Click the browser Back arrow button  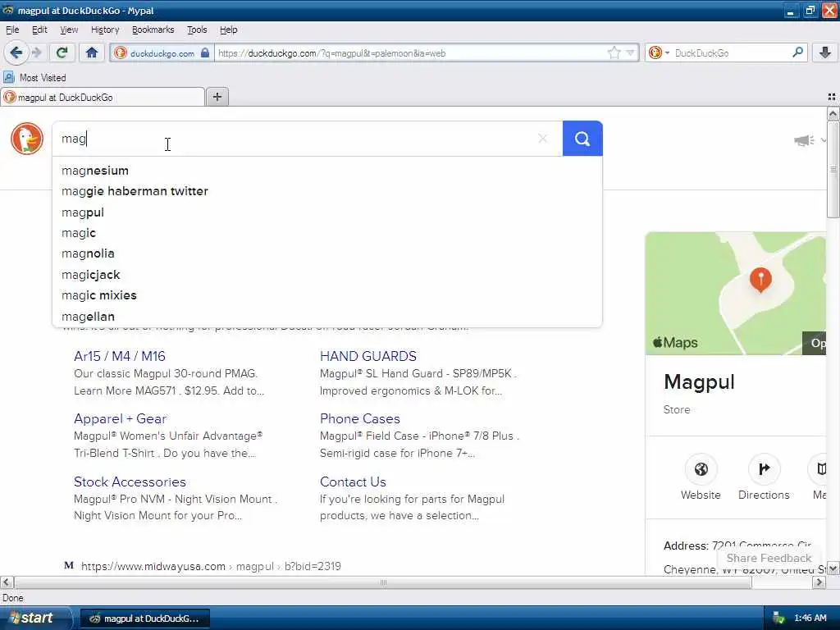[x=16, y=52]
